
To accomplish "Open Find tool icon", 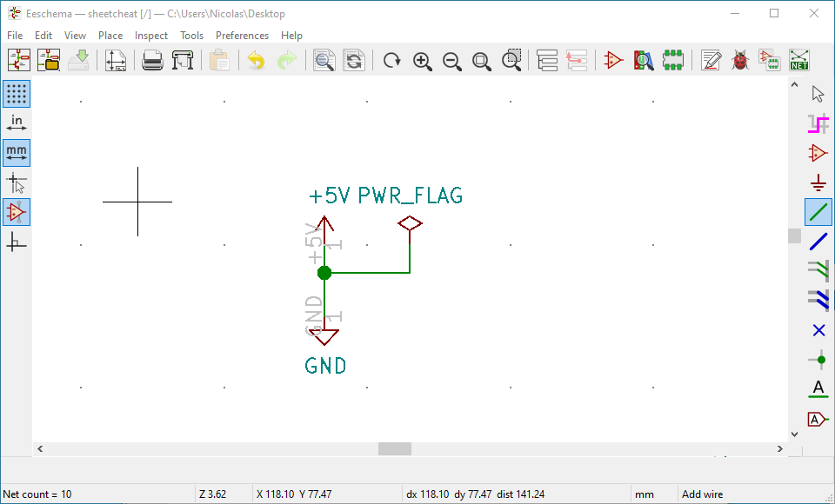I will [324, 60].
